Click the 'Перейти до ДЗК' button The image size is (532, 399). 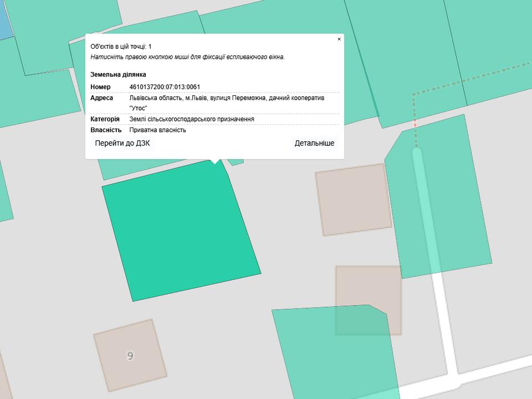pos(122,143)
